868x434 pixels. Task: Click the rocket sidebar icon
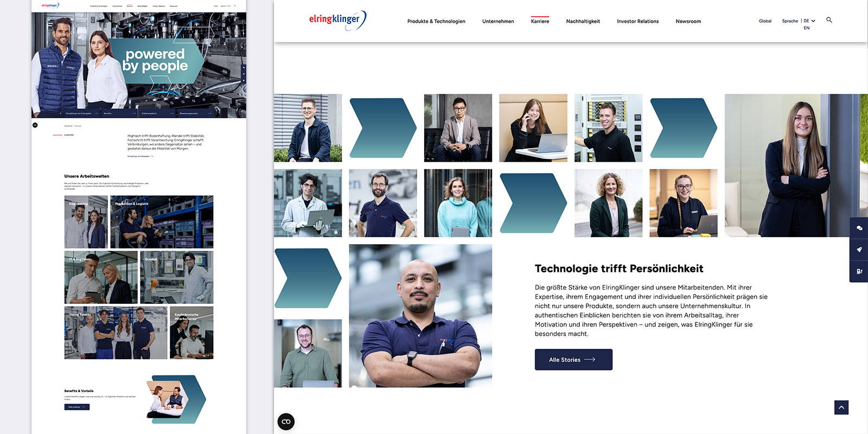point(859,250)
